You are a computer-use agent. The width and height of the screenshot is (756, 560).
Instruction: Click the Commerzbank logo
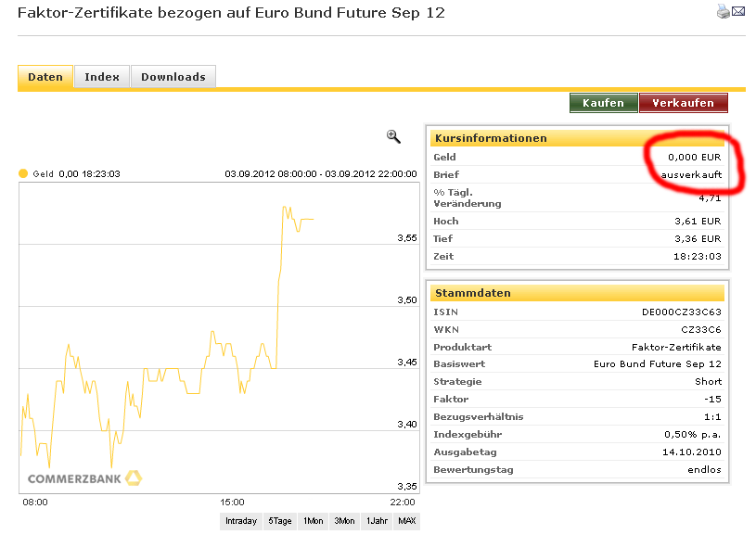[x=74, y=478]
